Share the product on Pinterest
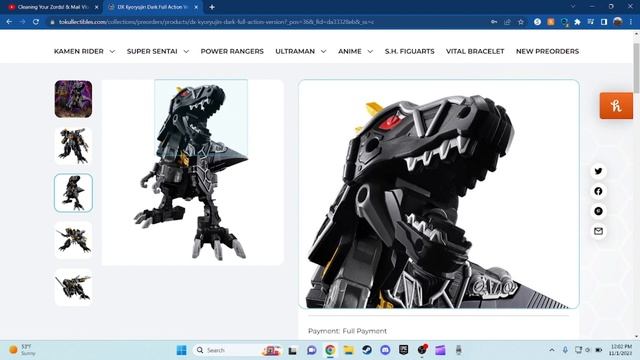The image size is (640, 360). click(x=598, y=211)
